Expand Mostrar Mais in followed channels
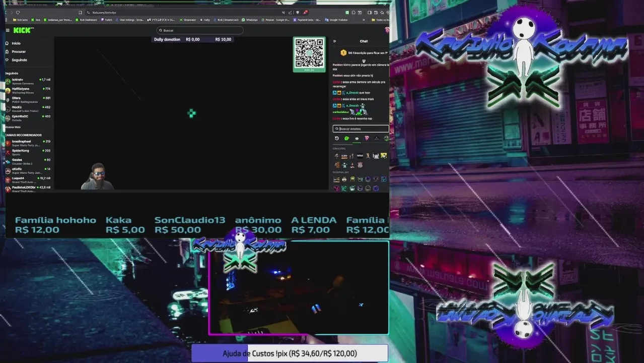The image size is (644, 363). coord(13,127)
